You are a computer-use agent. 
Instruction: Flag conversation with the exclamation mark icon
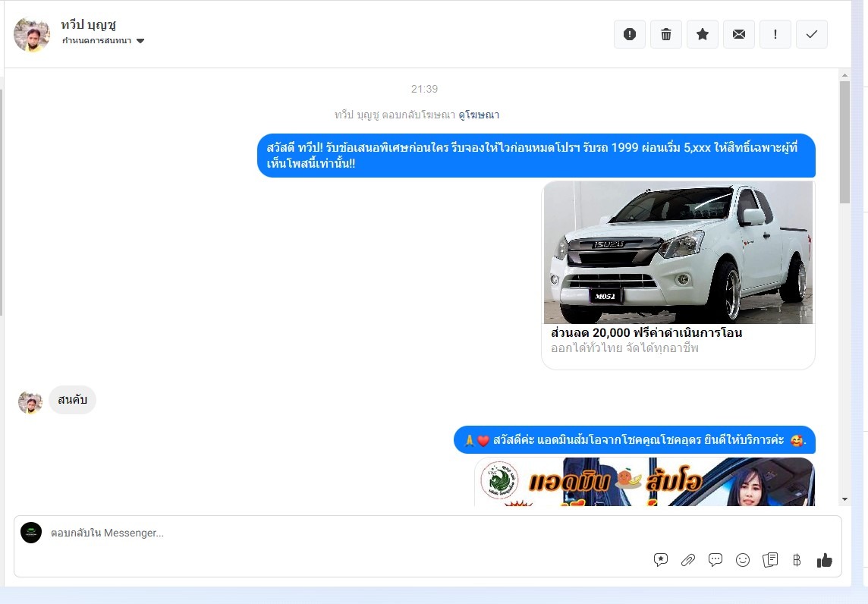pos(775,34)
